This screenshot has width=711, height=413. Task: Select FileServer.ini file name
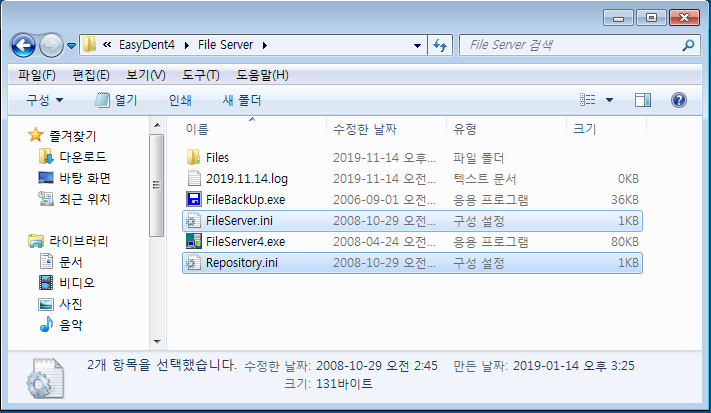tap(239, 221)
